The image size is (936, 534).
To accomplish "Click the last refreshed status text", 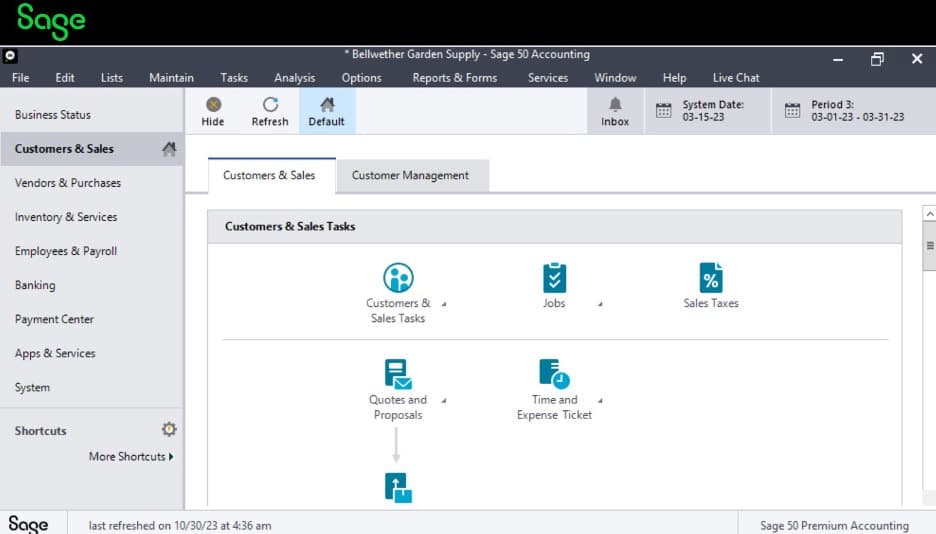I will click(180, 526).
